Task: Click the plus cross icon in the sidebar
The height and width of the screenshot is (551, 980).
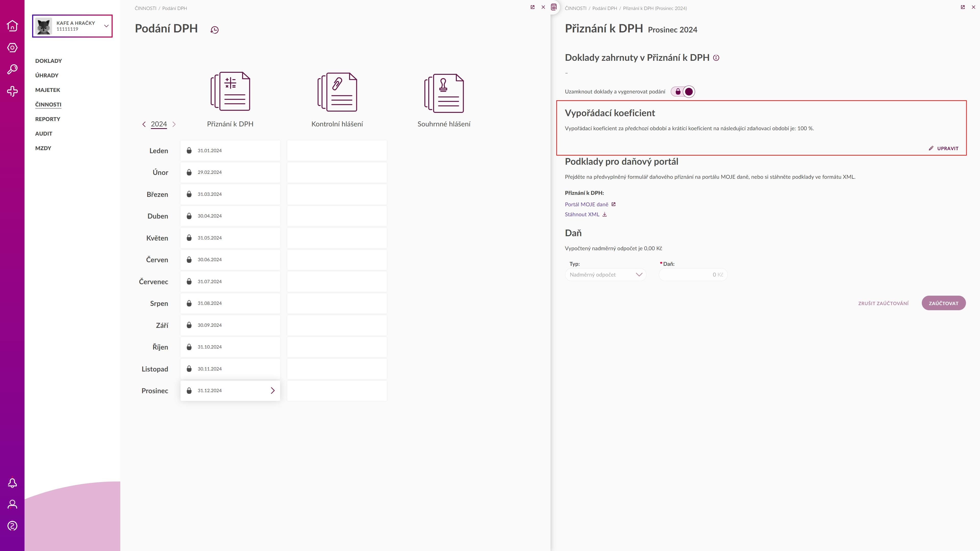Action: [x=12, y=91]
